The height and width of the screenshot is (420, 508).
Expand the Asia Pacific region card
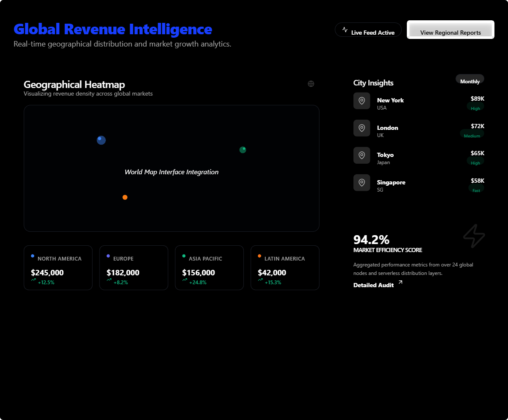(x=209, y=267)
